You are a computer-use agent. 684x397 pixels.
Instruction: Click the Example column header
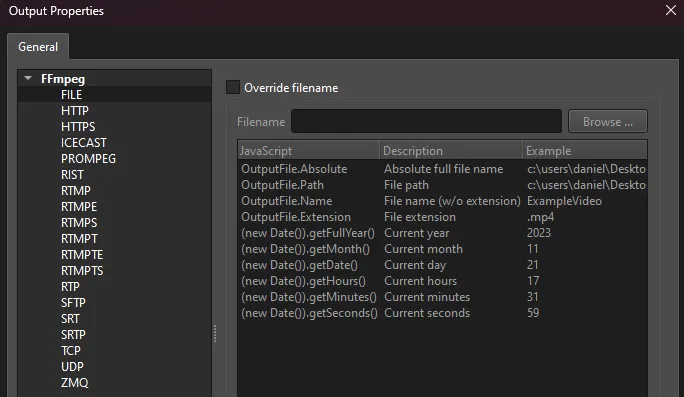585,151
